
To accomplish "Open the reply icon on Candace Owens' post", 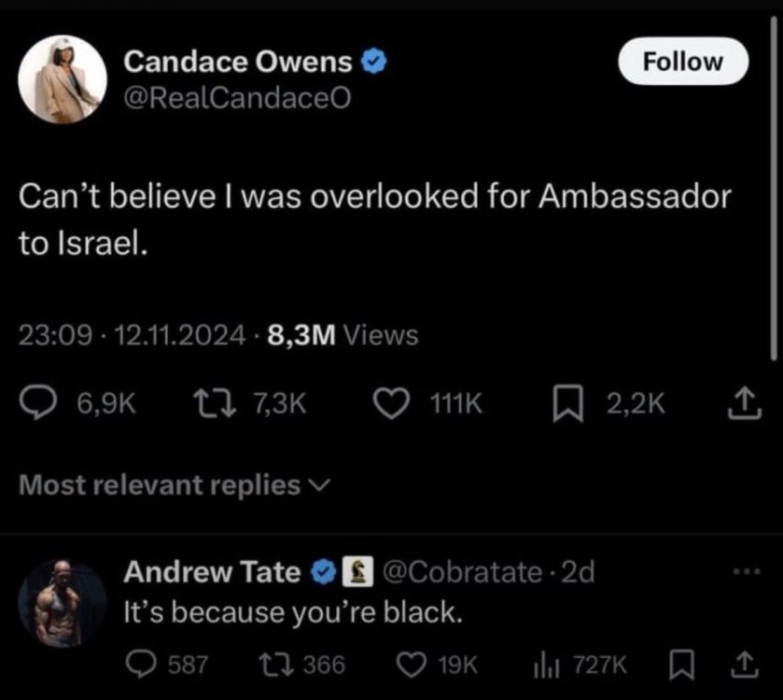I will (38, 403).
